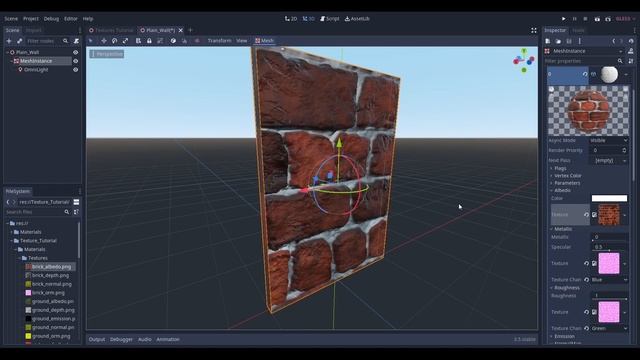Open Roughness Texture Channel dropdown set to Green
Viewport: 640px width, 360px height.
(x=609, y=328)
